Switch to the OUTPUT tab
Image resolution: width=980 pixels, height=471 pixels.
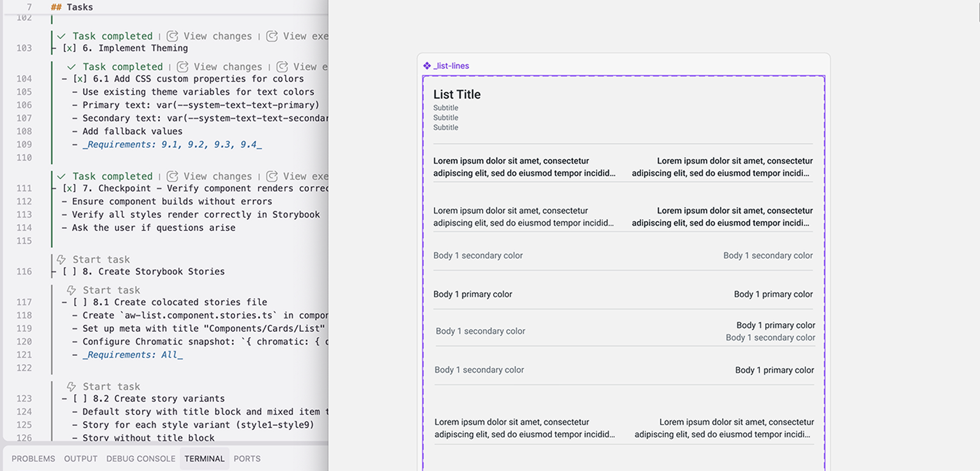pos(80,459)
